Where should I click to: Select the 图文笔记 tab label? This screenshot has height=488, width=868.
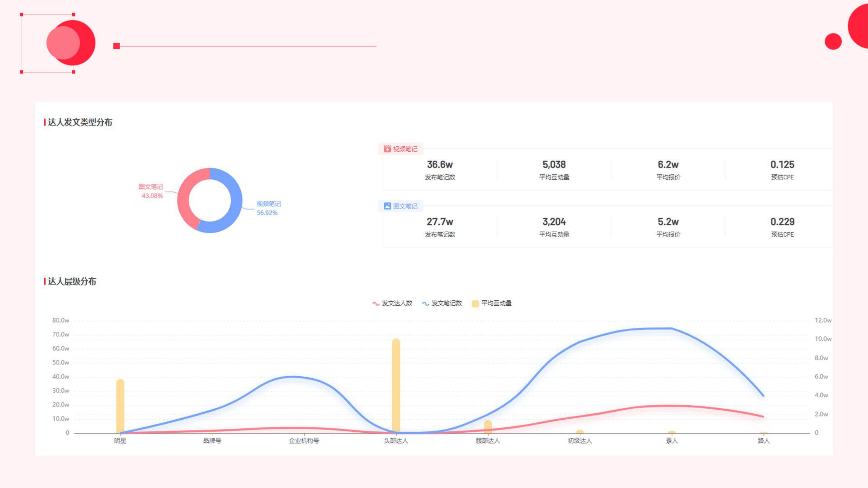(x=405, y=206)
